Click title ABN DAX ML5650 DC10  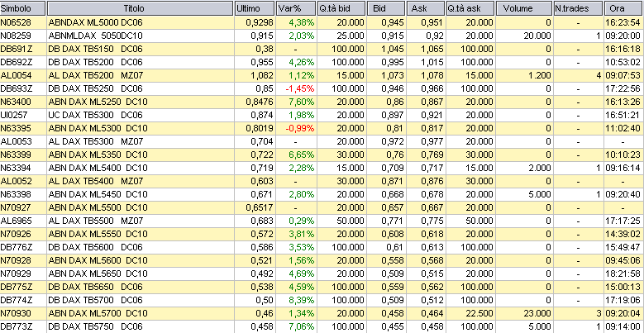98,273
